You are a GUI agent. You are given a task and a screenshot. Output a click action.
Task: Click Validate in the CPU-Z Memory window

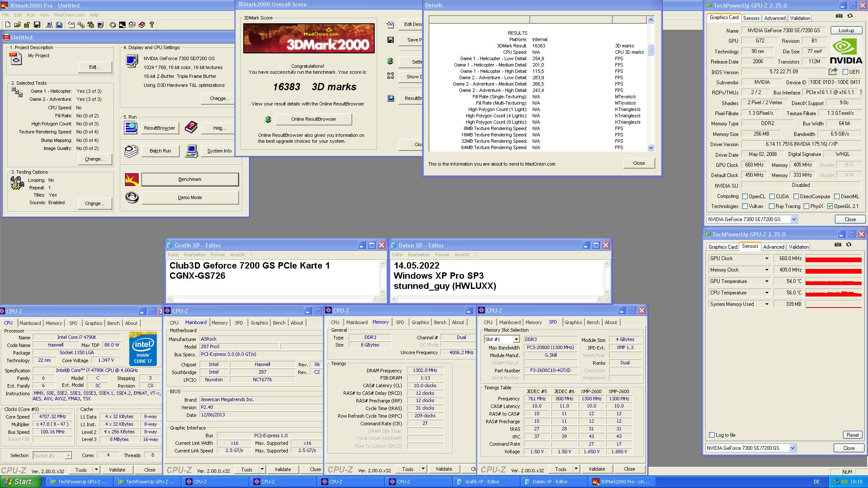(444, 469)
